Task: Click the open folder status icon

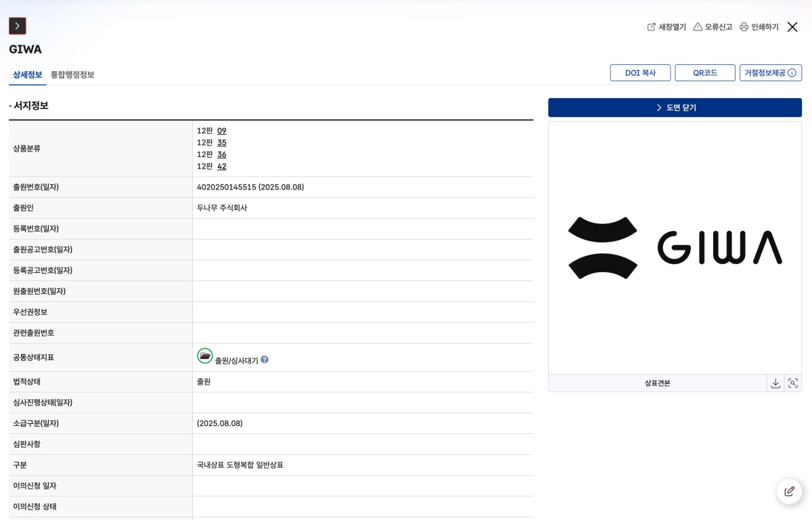Action: point(205,355)
